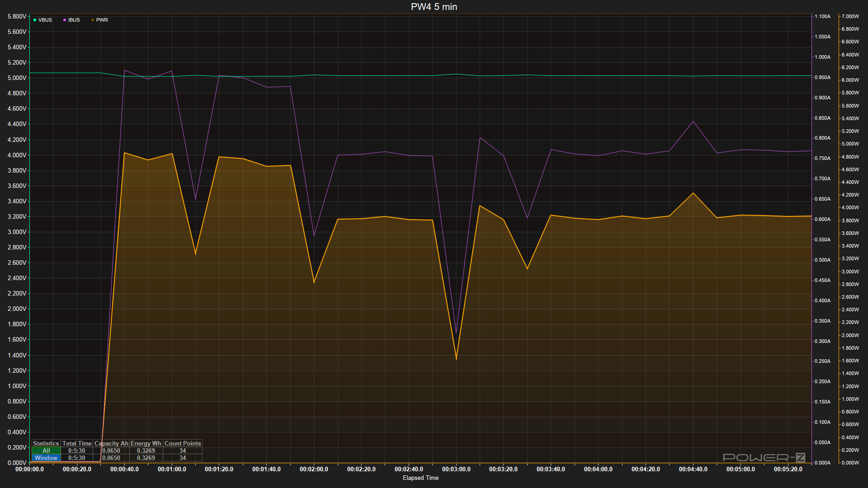Click the POWER-Z logo watermark
This screenshot has width=868, height=488.
[764, 457]
